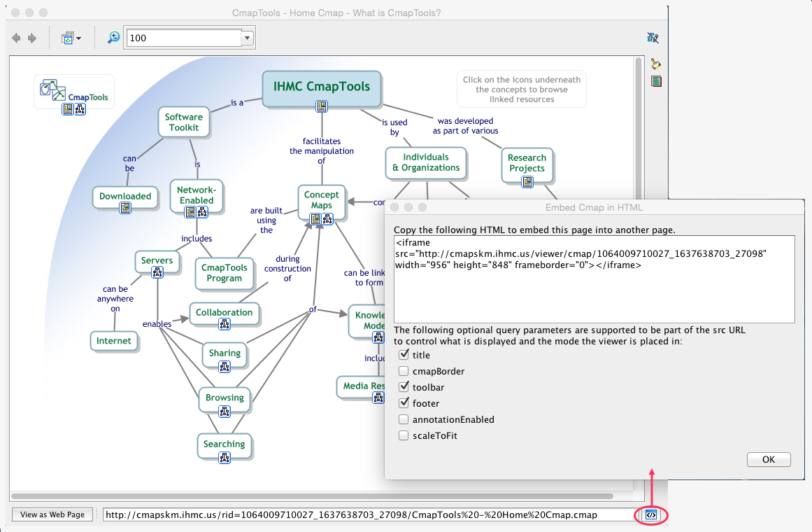Select the CmapTools Program concept

225,273
